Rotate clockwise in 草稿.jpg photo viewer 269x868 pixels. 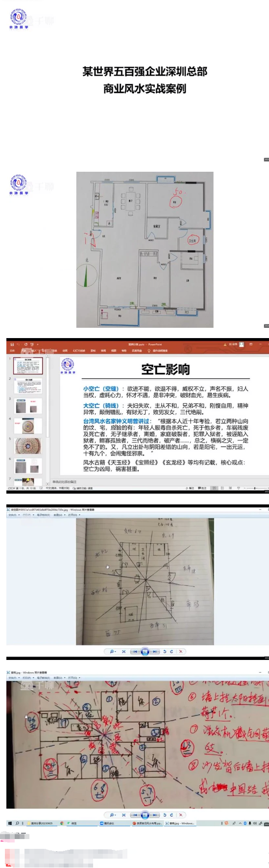point(171,815)
